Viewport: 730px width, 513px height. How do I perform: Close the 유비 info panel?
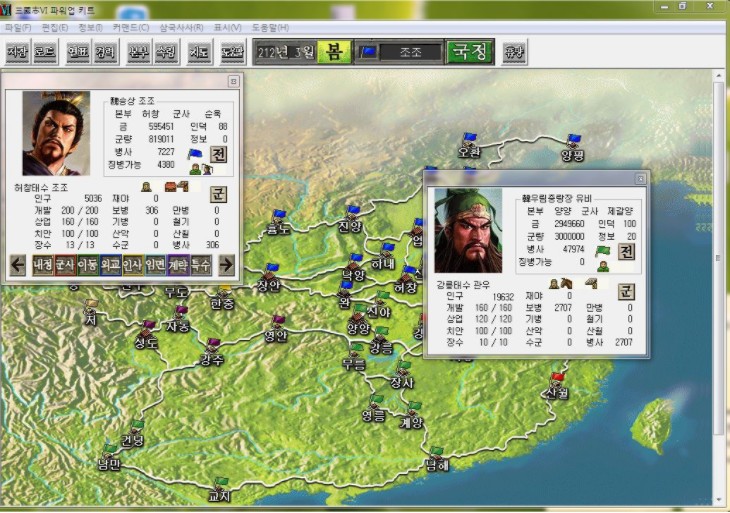pos(641,179)
